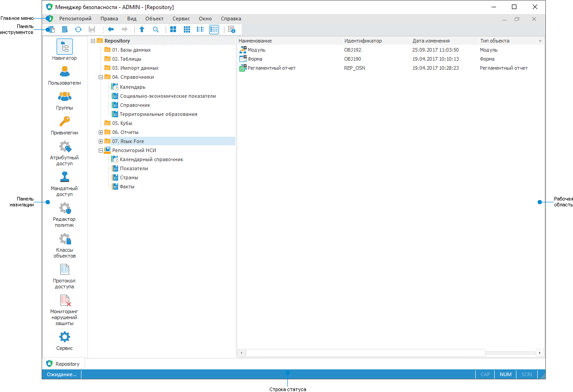This screenshot has height=392, width=573.
Task: Click the blue document toolbar icon
Action: 64,29
